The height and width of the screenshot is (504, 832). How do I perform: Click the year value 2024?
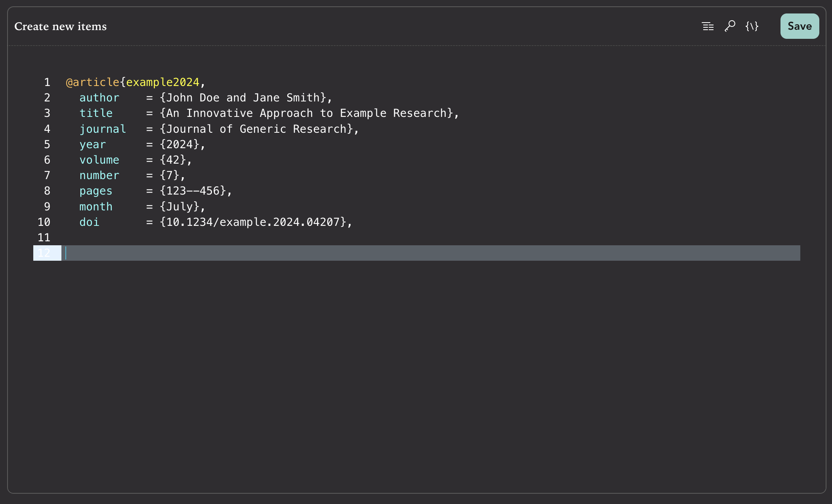tap(182, 144)
